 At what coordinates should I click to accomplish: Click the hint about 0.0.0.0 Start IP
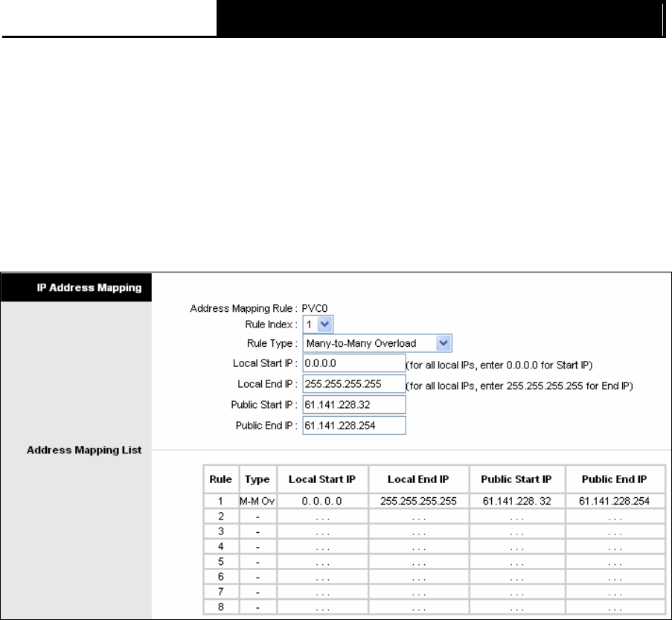tap(499, 365)
